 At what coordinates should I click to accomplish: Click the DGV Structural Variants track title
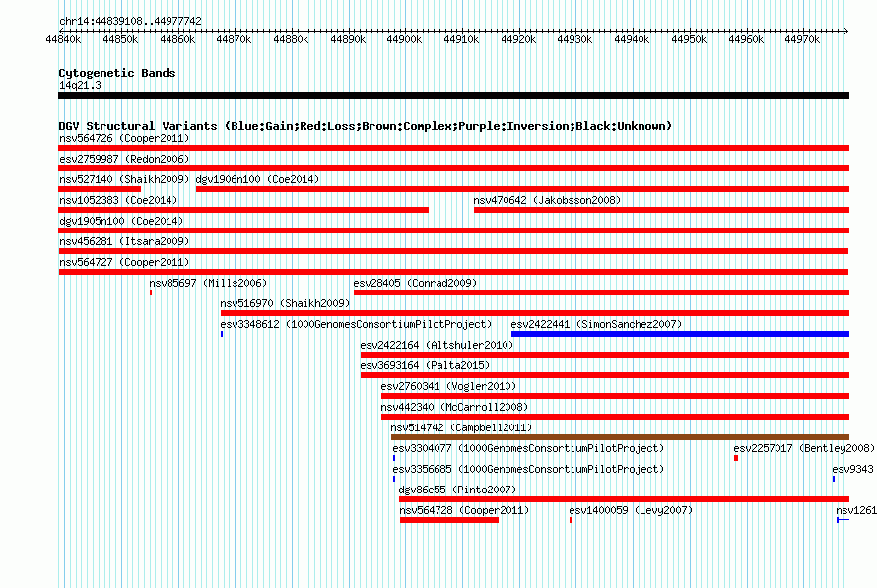(x=366, y=126)
